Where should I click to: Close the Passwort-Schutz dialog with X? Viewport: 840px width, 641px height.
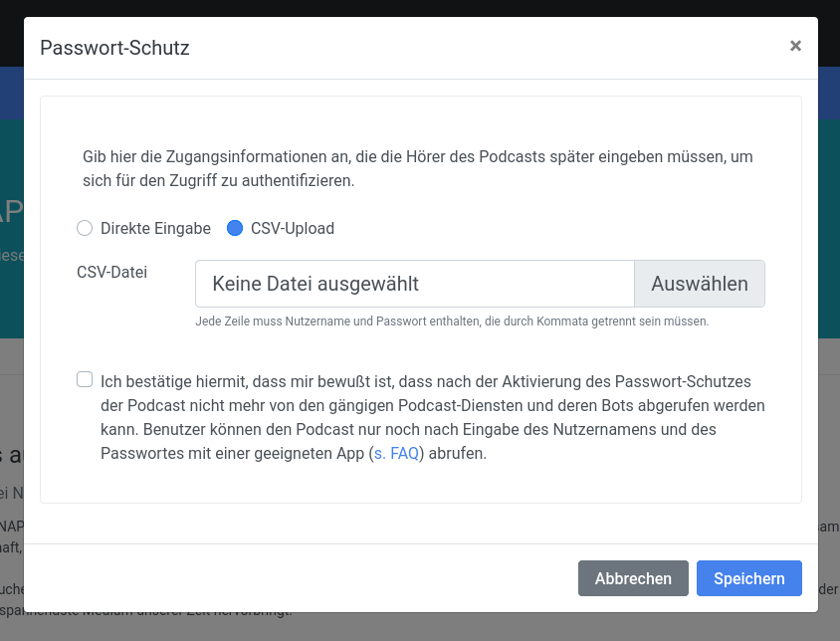click(x=795, y=46)
